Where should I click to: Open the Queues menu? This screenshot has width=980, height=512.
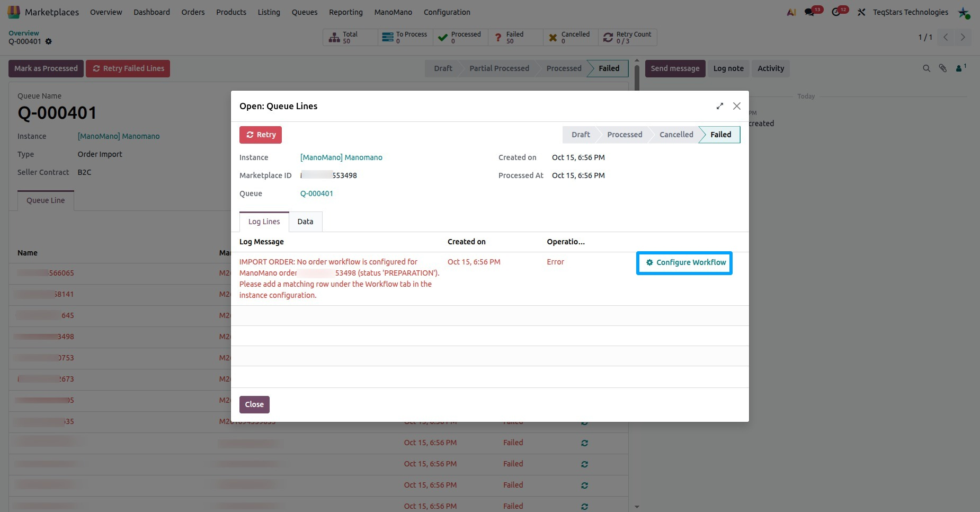coord(305,12)
